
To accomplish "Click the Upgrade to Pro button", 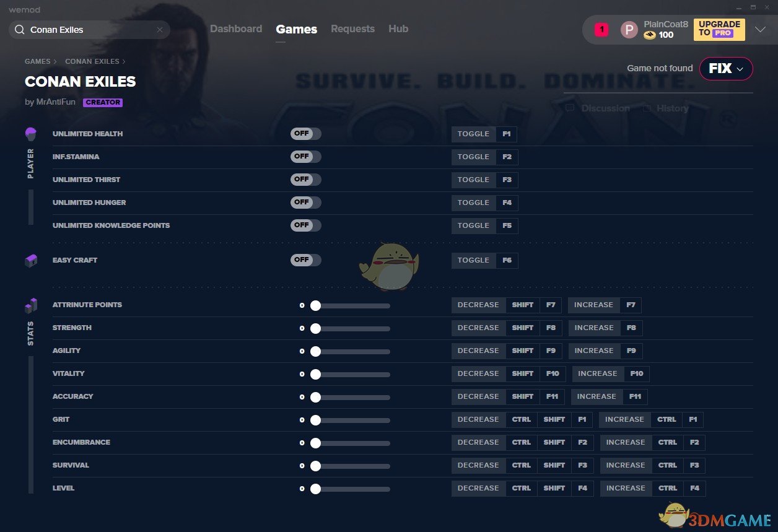I will click(x=719, y=29).
